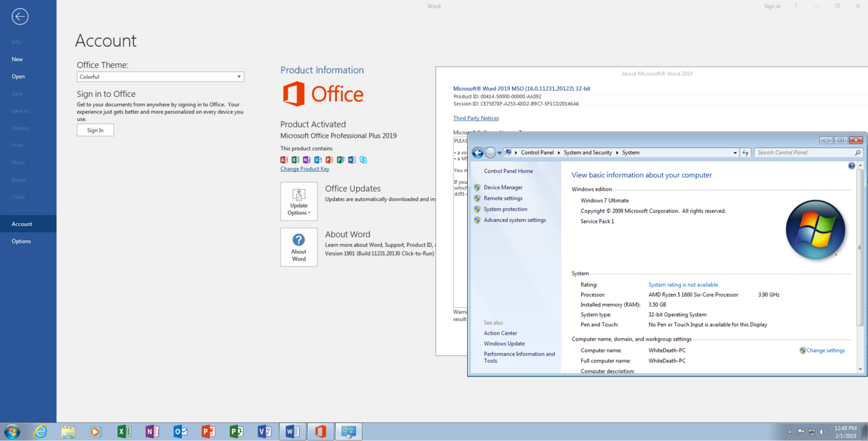The width and height of the screenshot is (868, 441).
Task: Click the volume icon in system tray
Action: (823, 432)
